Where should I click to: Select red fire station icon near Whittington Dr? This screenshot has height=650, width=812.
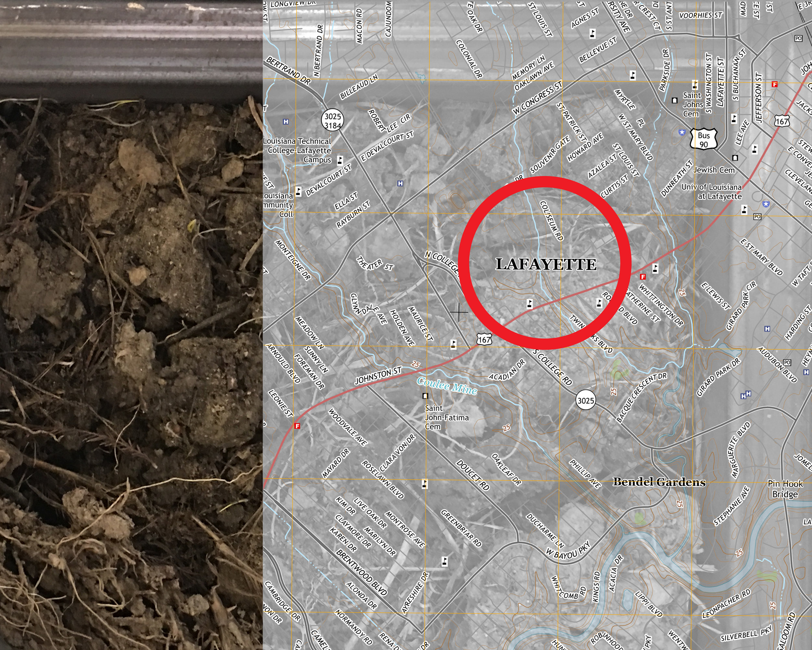tap(643, 277)
